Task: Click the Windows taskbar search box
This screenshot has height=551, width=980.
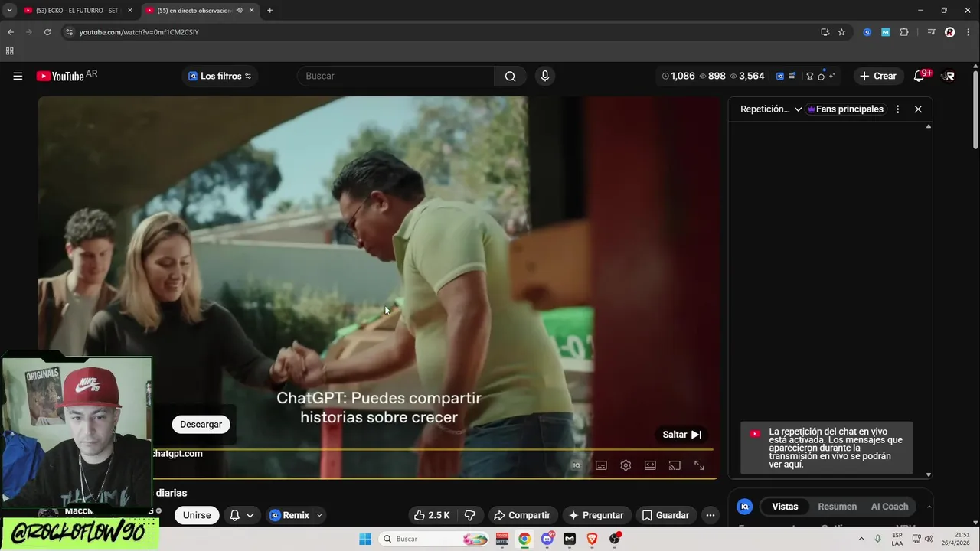Action: pos(434,539)
